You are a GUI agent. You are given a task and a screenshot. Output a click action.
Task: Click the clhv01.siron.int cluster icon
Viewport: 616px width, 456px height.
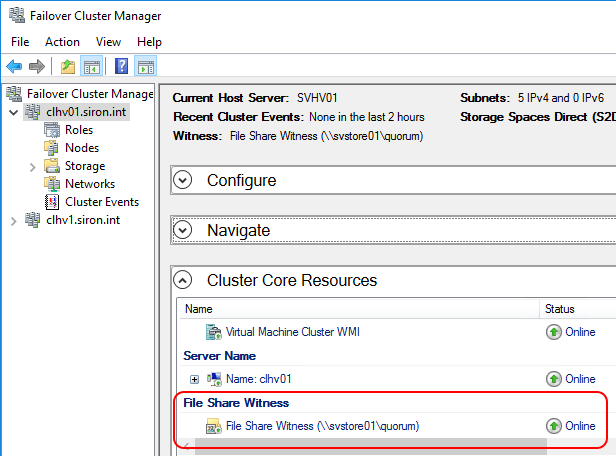coord(32,112)
